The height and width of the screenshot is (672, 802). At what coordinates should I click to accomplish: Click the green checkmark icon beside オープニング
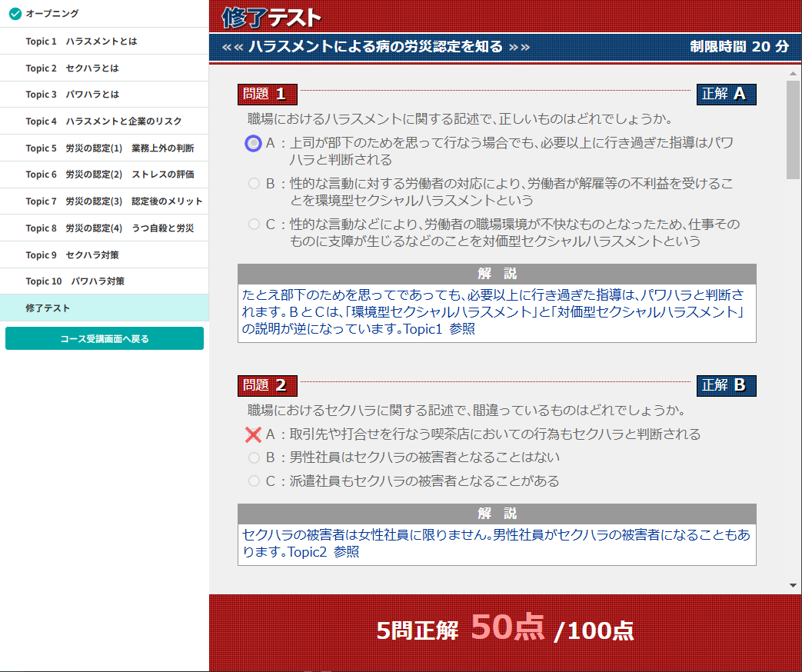[x=15, y=14]
